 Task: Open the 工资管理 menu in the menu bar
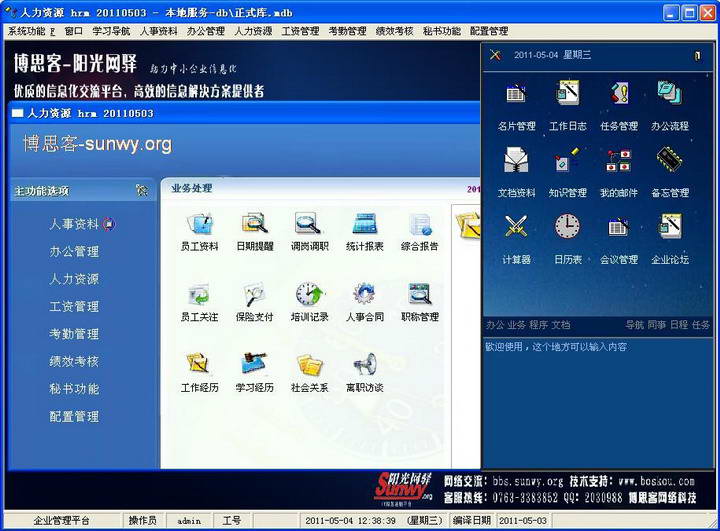click(300, 31)
